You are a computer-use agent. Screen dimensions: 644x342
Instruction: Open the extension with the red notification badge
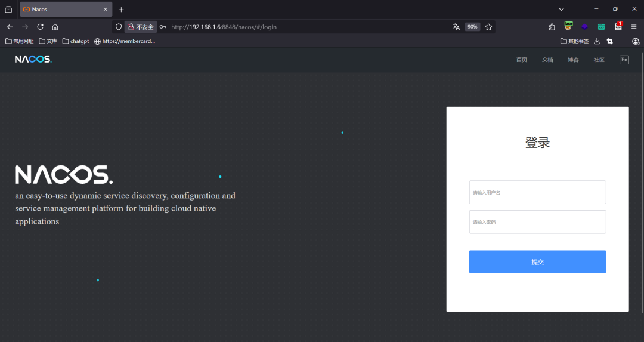coord(618,26)
